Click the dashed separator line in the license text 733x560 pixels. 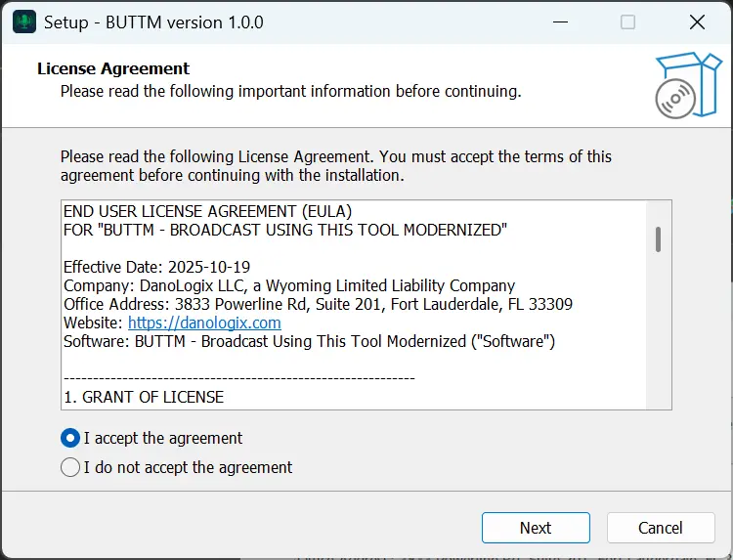click(x=238, y=377)
